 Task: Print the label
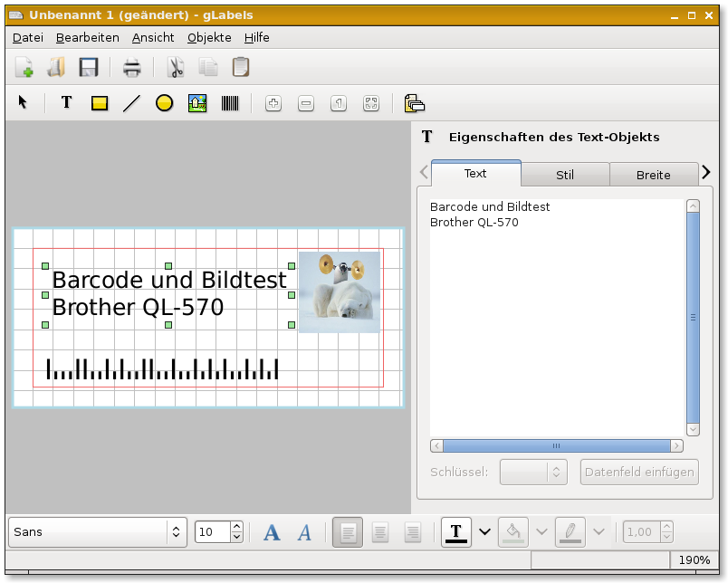point(132,67)
